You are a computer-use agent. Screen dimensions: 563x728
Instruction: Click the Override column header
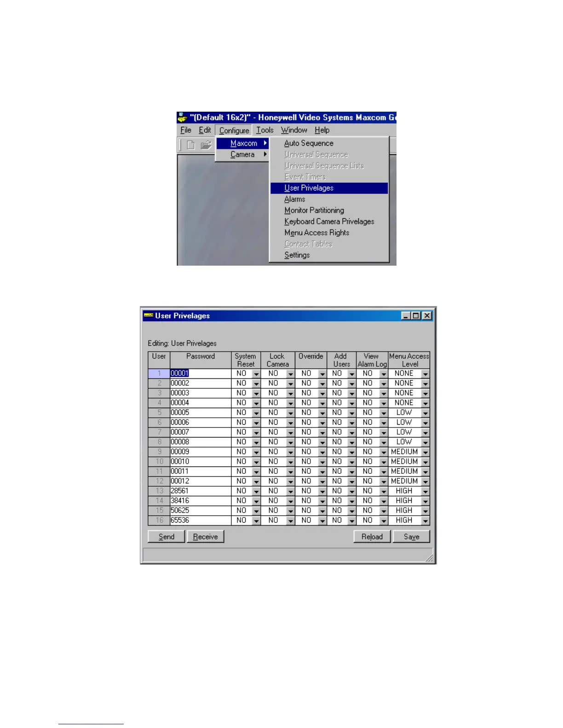click(x=311, y=360)
